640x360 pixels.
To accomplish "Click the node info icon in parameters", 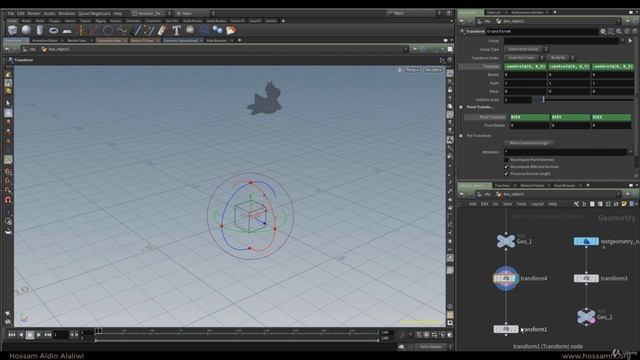I will 627,31.
